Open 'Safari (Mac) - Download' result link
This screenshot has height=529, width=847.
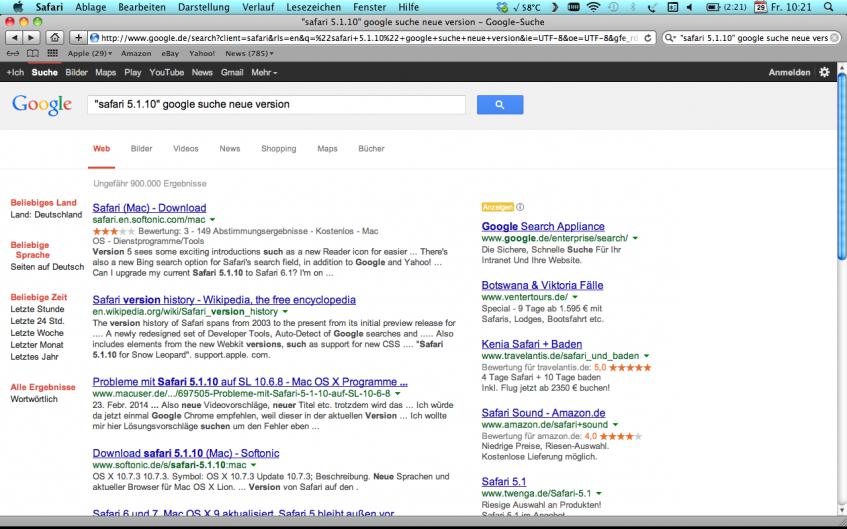tap(149, 208)
